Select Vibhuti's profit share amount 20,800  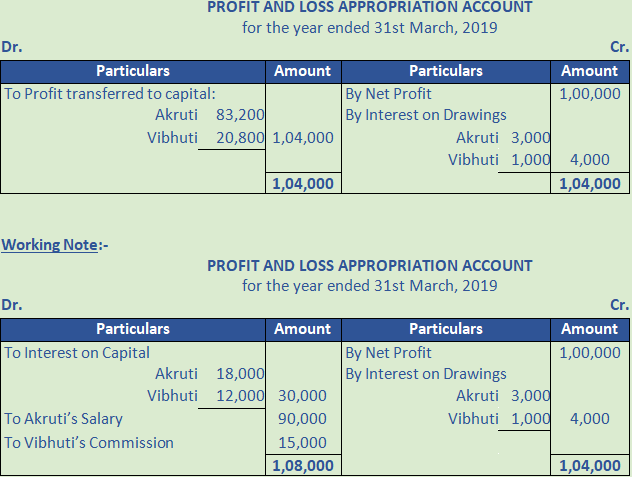(x=239, y=137)
